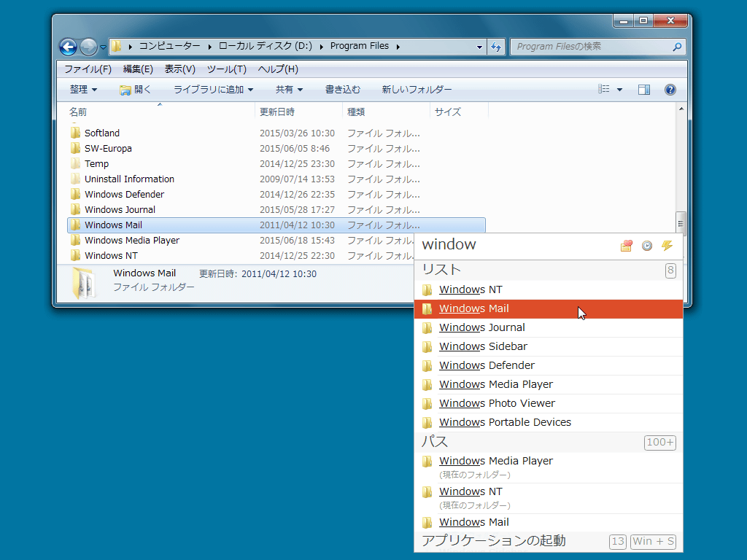The width and height of the screenshot is (747, 560).
Task: Click the history clock icon in launcher
Action: tap(647, 246)
